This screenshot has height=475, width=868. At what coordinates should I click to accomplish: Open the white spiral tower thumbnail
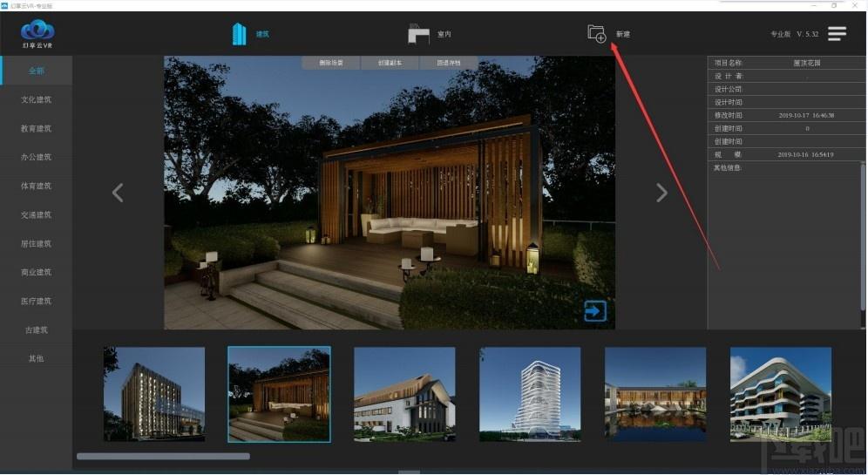[530, 394]
